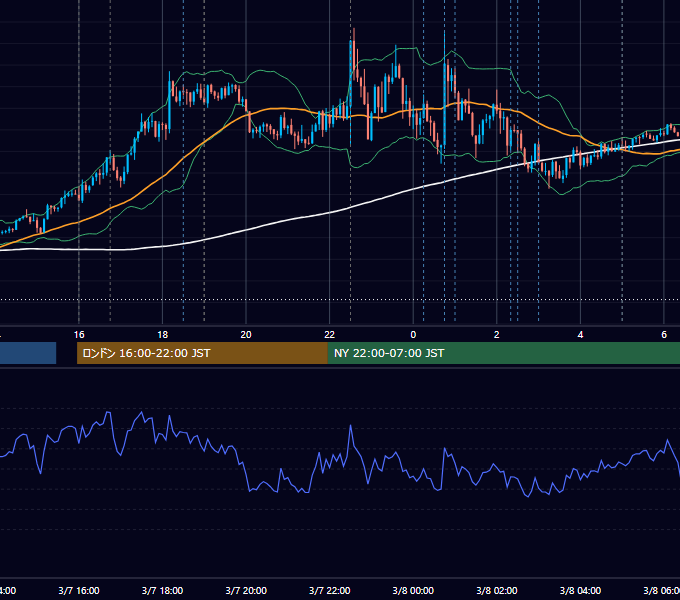Click the '3/8 02:00' time label
The image size is (680, 600).
click(x=497, y=590)
